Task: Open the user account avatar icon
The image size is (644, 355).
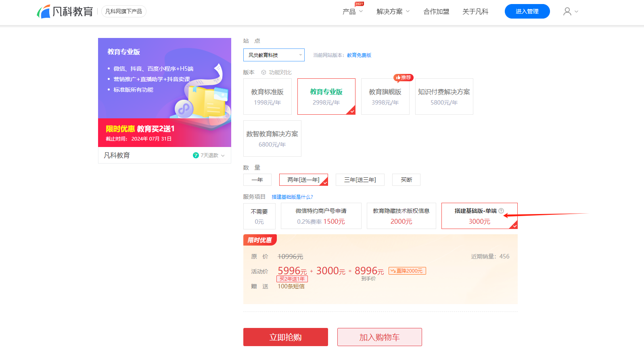Action: point(567,11)
